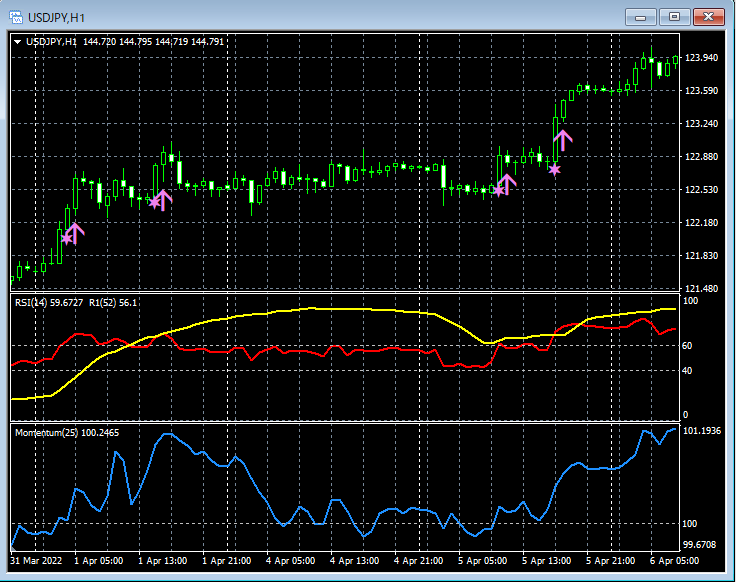Click the pink up arrow near 1 Apr 13:00

[x=163, y=200]
